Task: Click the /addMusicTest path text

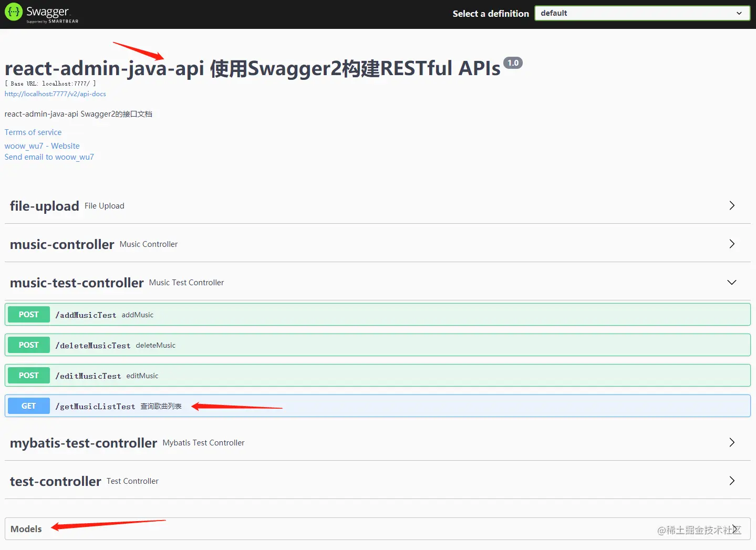Action: click(x=86, y=315)
